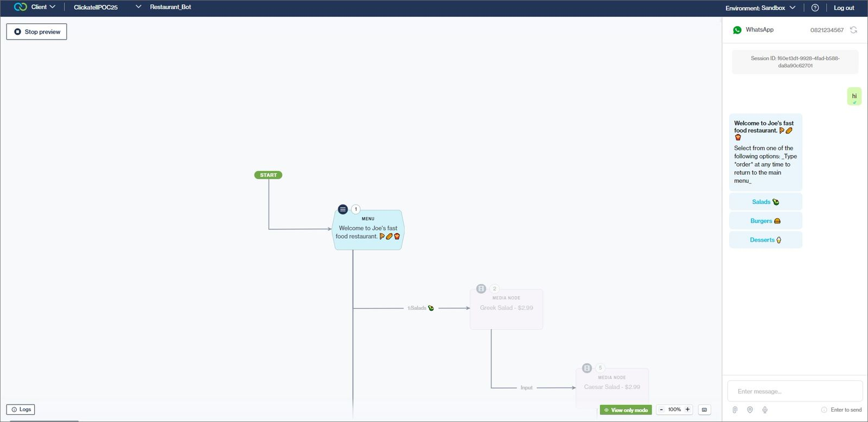Choose the Burgers option in chat

click(765, 221)
